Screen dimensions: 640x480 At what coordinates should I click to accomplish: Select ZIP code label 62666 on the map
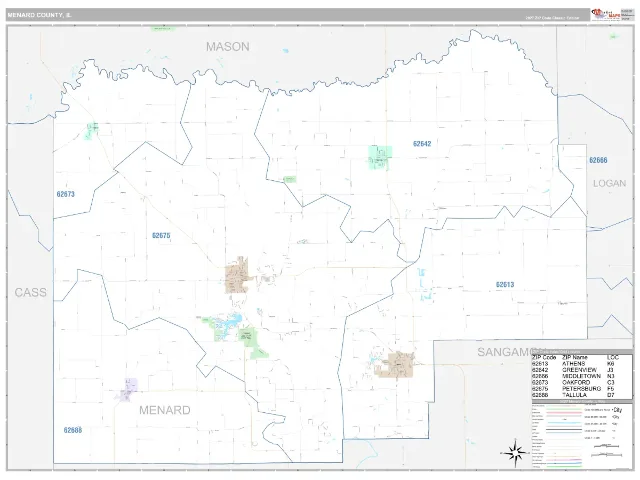[598, 160]
